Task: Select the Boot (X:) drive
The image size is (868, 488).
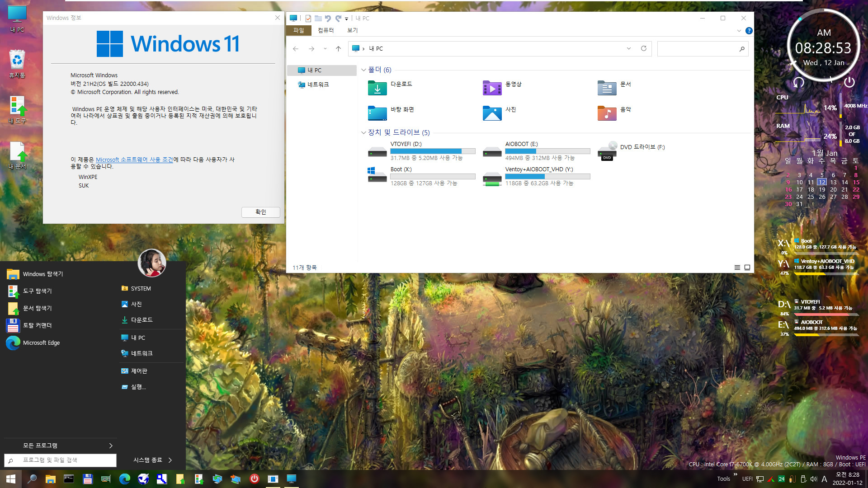Action: (x=421, y=176)
